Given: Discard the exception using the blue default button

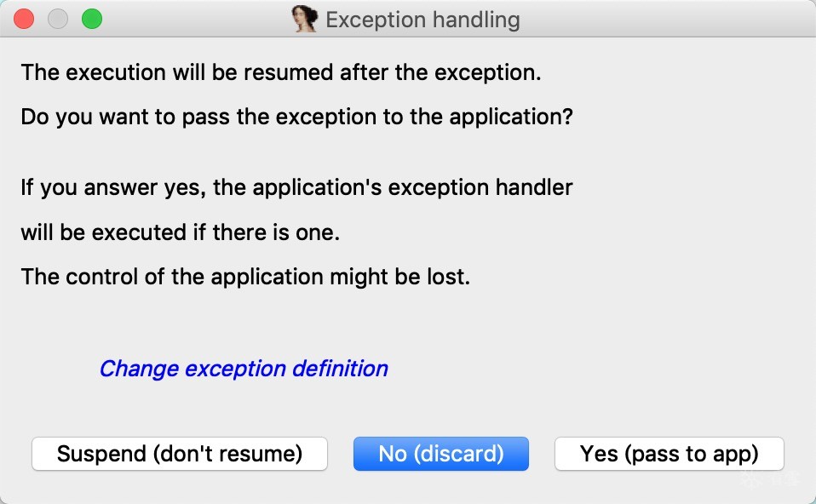Looking at the screenshot, I should (x=440, y=454).
